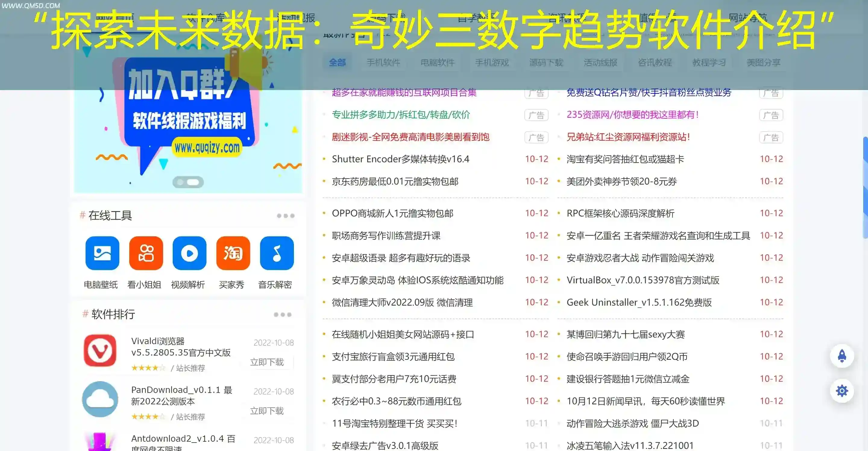The width and height of the screenshot is (868, 451).
Task: Select the active carousel indicator pill
Action: 193,182
